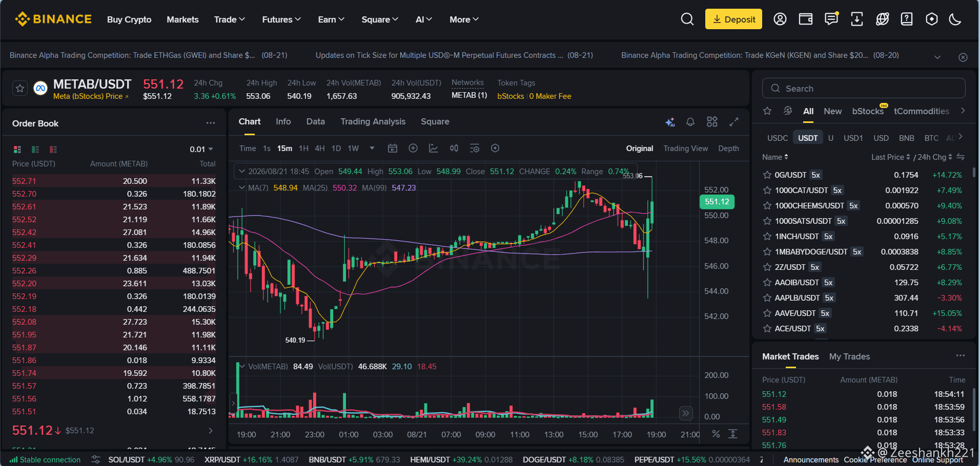
Task: Collapse the MA indicator legend
Action: (x=242, y=187)
